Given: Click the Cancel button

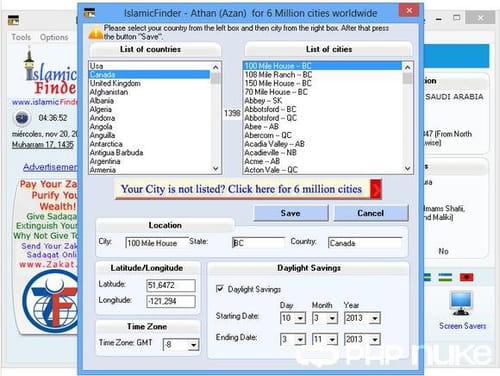Looking at the screenshot, I should coord(371,213).
